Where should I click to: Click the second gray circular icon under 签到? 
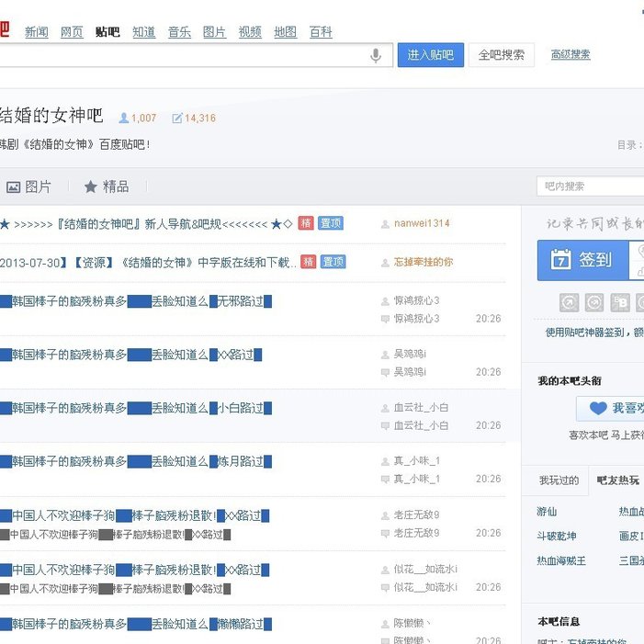pos(594,303)
